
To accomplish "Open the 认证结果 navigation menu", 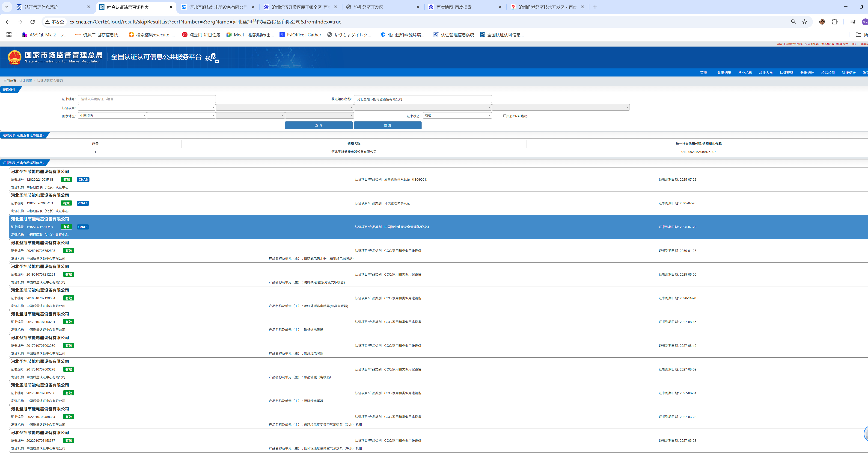I will (x=724, y=73).
